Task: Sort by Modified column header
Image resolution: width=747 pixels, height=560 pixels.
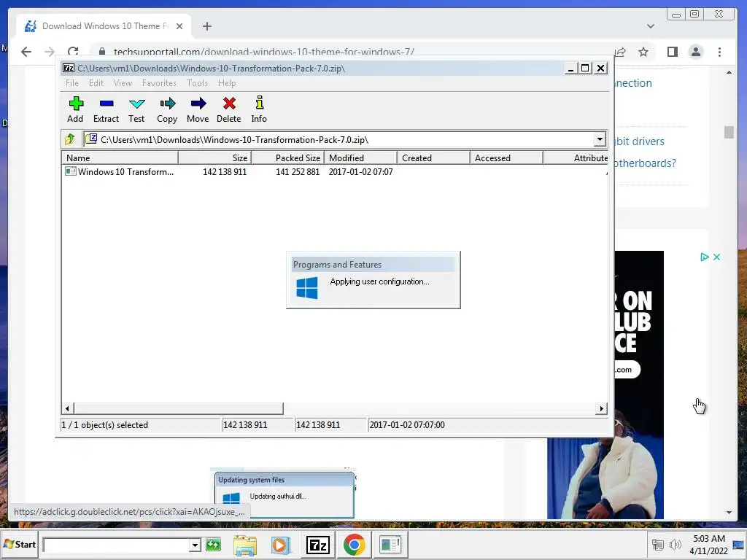Action: (360, 157)
